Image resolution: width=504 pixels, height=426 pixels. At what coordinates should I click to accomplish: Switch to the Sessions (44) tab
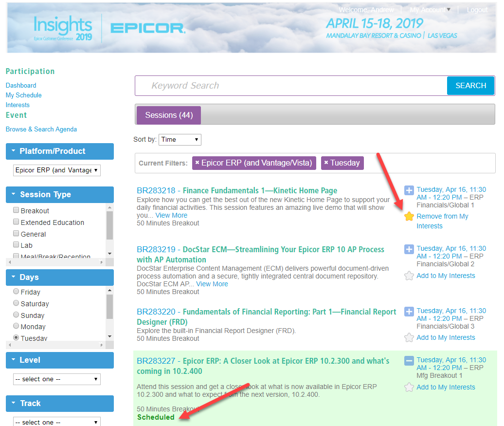(x=169, y=115)
